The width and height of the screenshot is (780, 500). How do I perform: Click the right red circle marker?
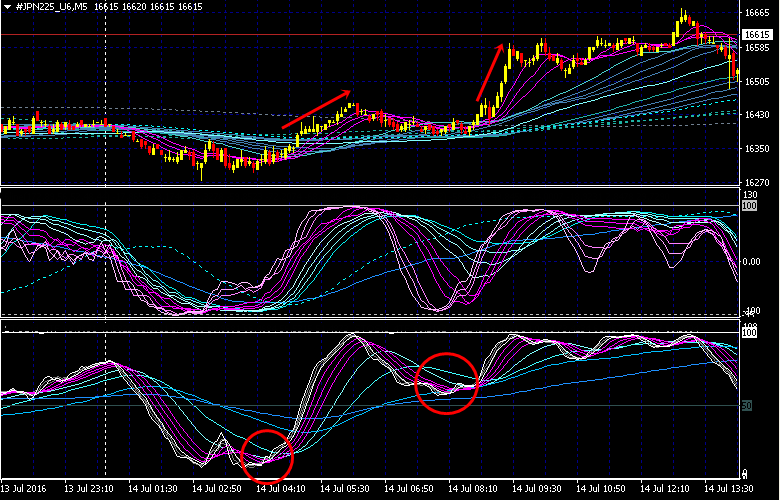click(x=447, y=382)
